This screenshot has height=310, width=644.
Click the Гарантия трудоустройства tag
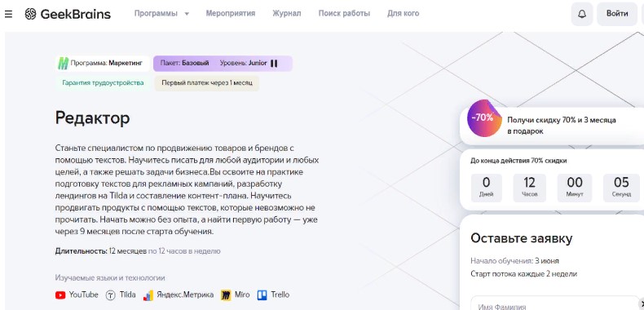103,83
